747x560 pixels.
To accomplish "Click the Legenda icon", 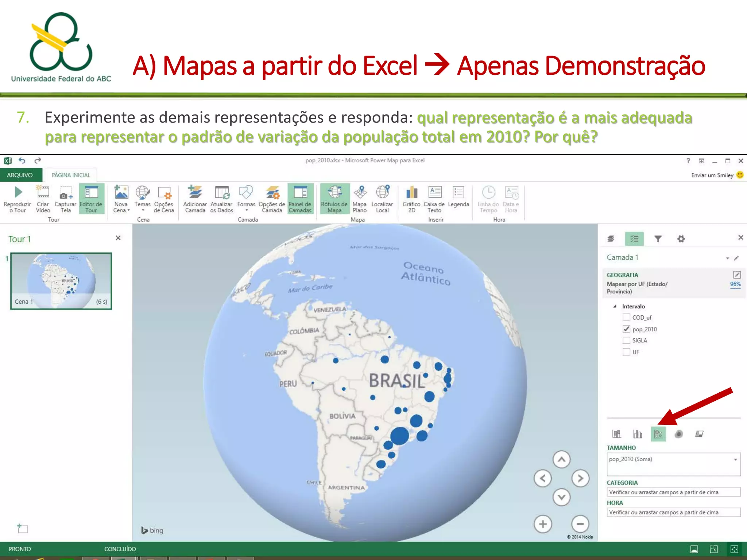I will coord(458,192).
